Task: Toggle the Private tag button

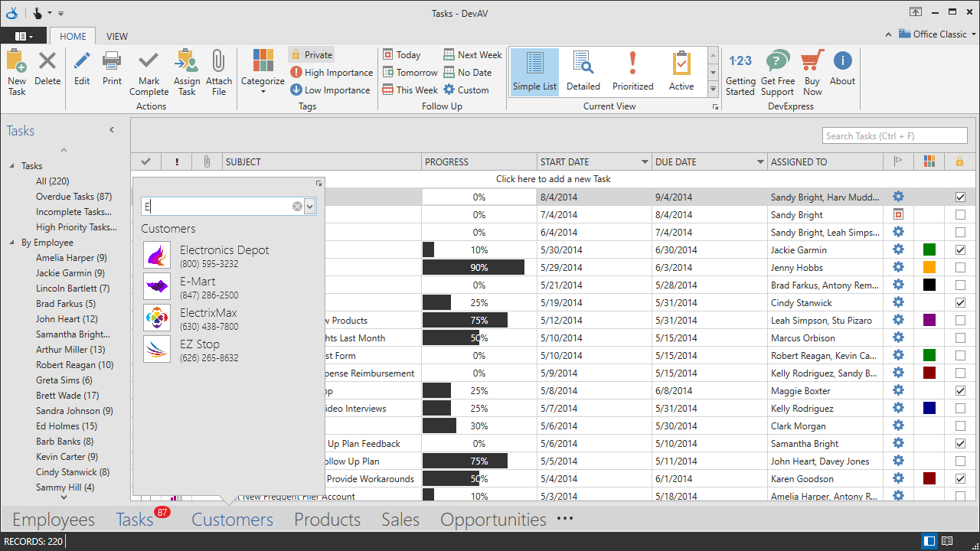Action: pyautogui.click(x=312, y=54)
